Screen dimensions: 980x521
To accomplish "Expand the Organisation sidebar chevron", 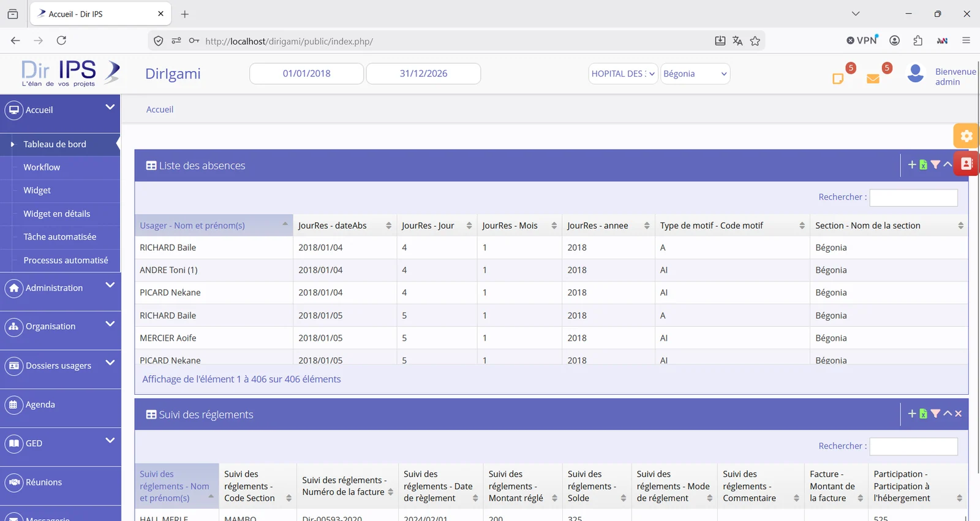I will click(110, 324).
